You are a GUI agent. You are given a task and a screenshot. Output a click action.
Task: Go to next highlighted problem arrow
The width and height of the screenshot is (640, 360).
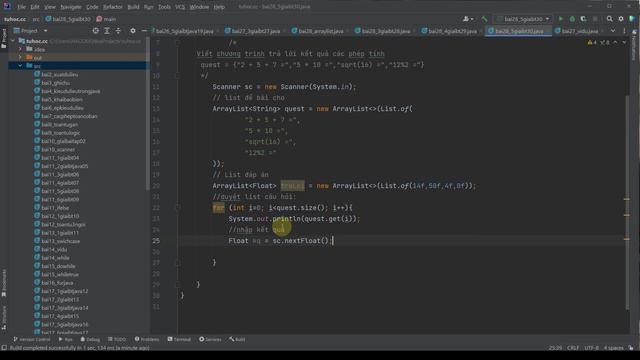pyautogui.click(x=623, y=42)
